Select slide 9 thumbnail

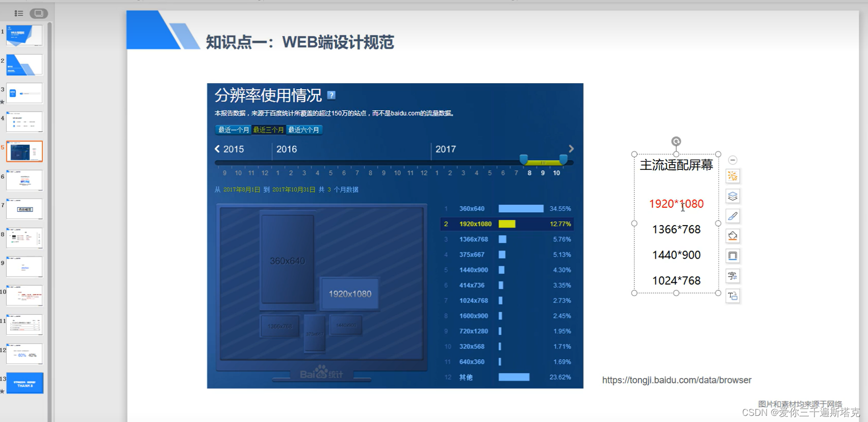tap(24, 267)
